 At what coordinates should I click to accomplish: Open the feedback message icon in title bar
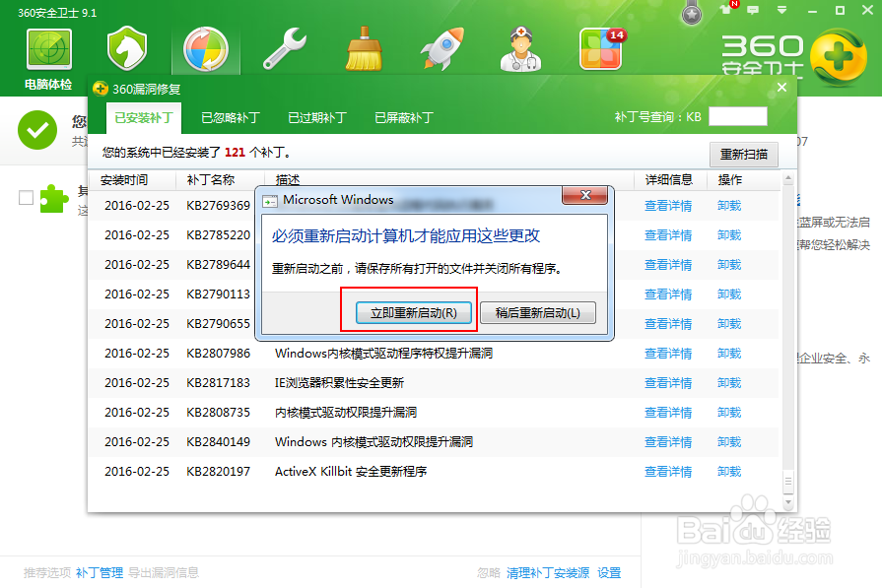point(753,10)
